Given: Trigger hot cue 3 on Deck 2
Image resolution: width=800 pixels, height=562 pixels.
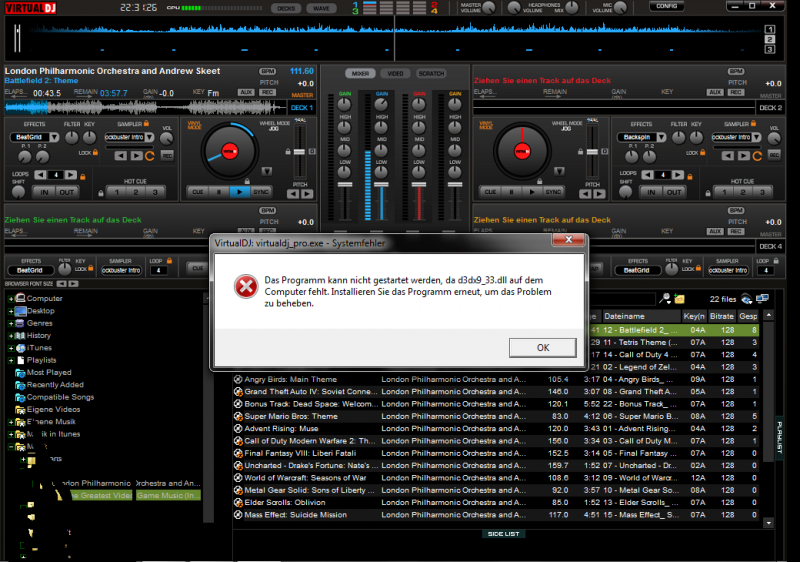Looking at the screenshot, I should pyautogui.click(x=762, y=192).
